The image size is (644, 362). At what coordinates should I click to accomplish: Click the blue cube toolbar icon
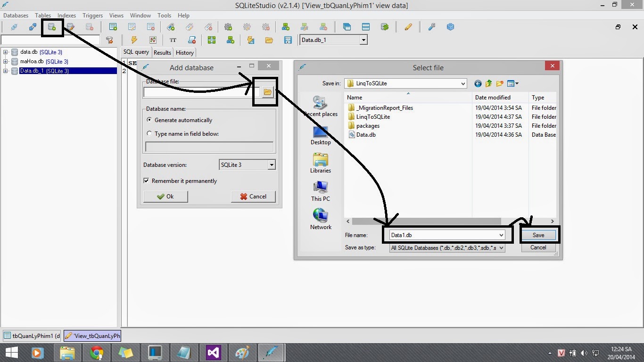click(450, 27)
